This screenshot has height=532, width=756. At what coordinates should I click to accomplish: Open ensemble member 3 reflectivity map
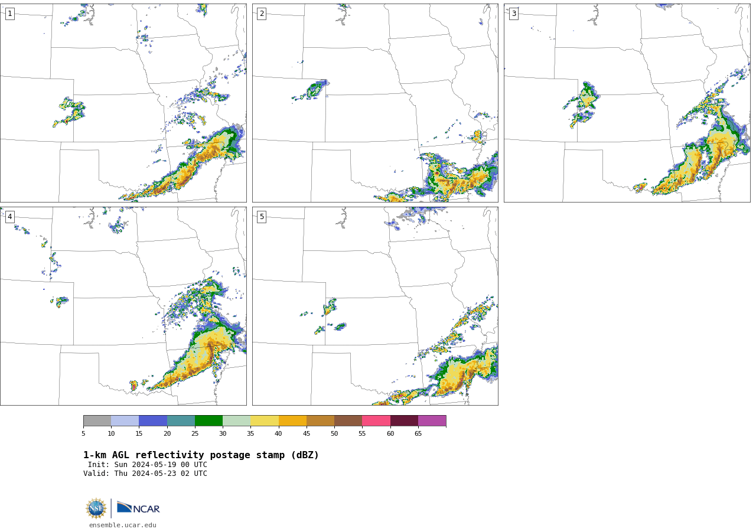click(627, 103)
